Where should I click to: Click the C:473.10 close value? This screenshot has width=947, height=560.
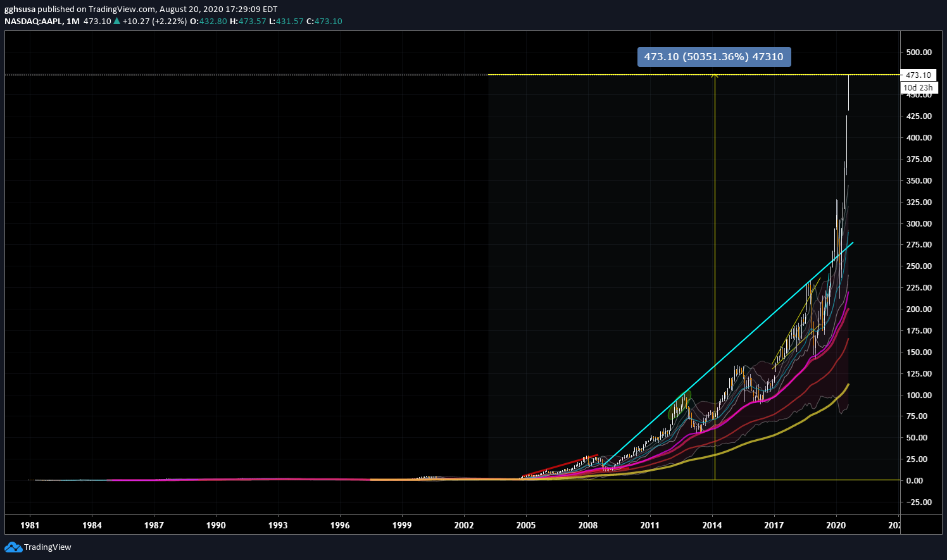(324, 21)
